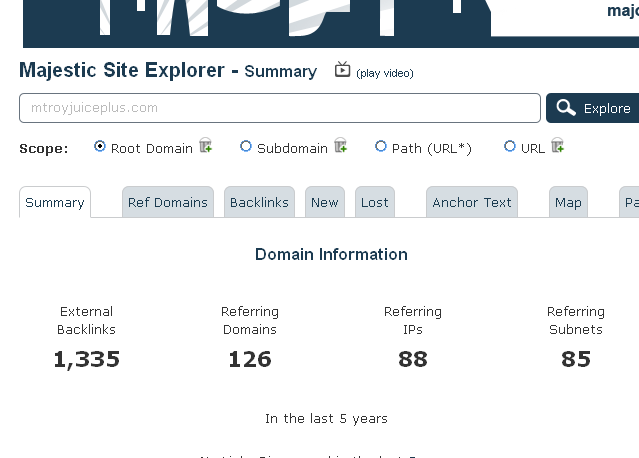Select the URL scope radio
This screenshot has height=458, width=639.
pyautogui.click(x=510, y=146)
